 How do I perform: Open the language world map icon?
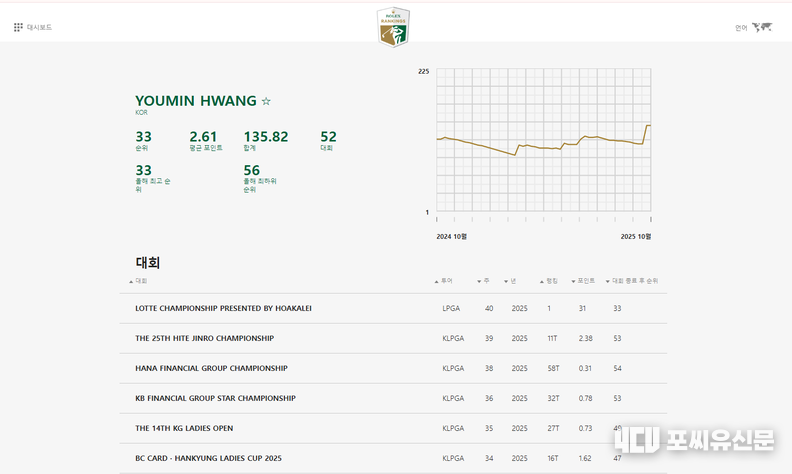click(762, 27)
